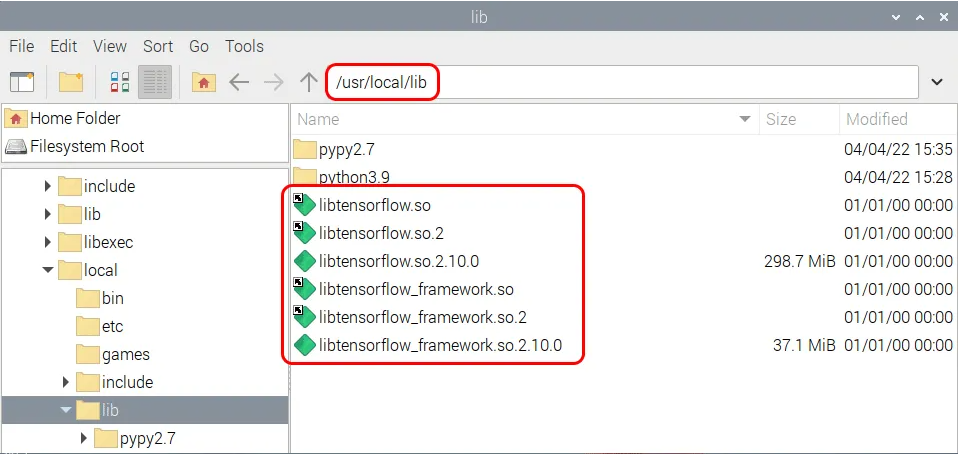Viewport: 958px width, 454px height.
Task: Expand the pypy2.7 tree node
Action: 84,438
